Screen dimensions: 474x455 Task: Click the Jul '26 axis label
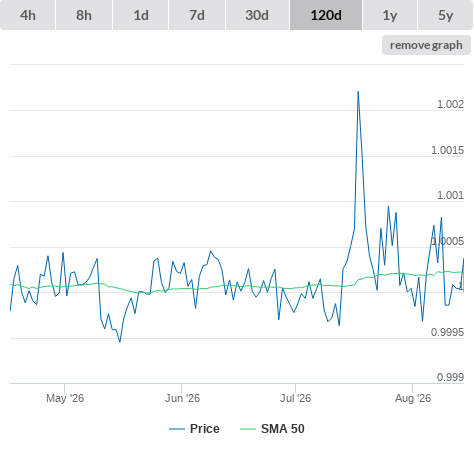point(295,398)
